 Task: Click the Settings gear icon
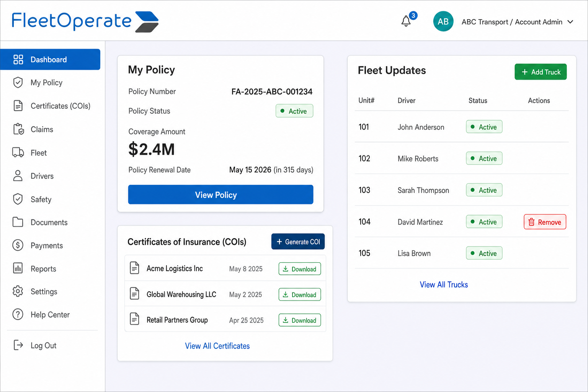(x=18, y=291)
